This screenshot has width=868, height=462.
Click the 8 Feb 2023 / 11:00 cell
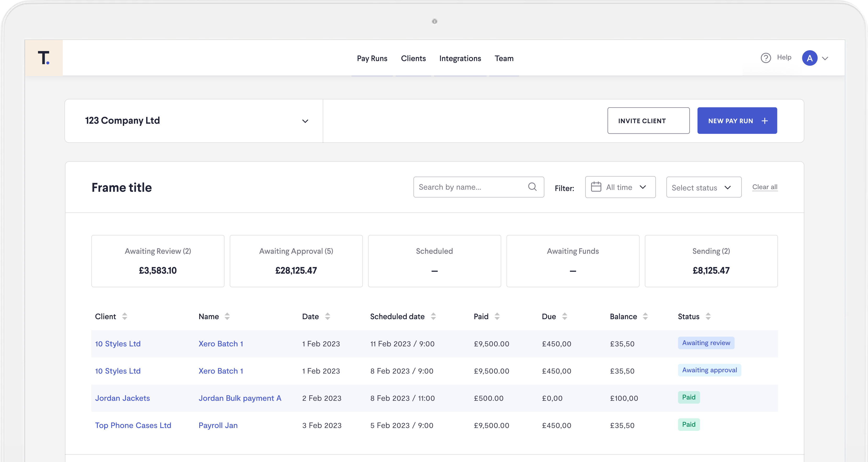402,398
